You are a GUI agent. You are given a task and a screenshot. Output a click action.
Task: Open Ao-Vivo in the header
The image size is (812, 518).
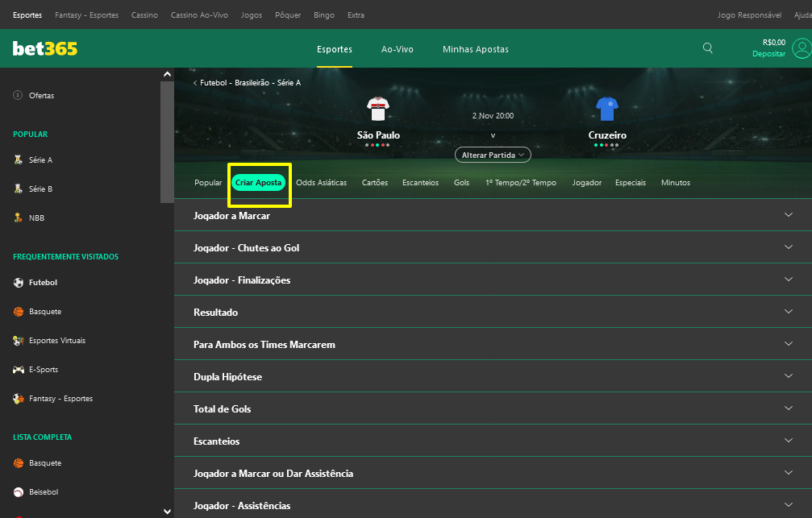pyautogui.click(x=398, y=49)
